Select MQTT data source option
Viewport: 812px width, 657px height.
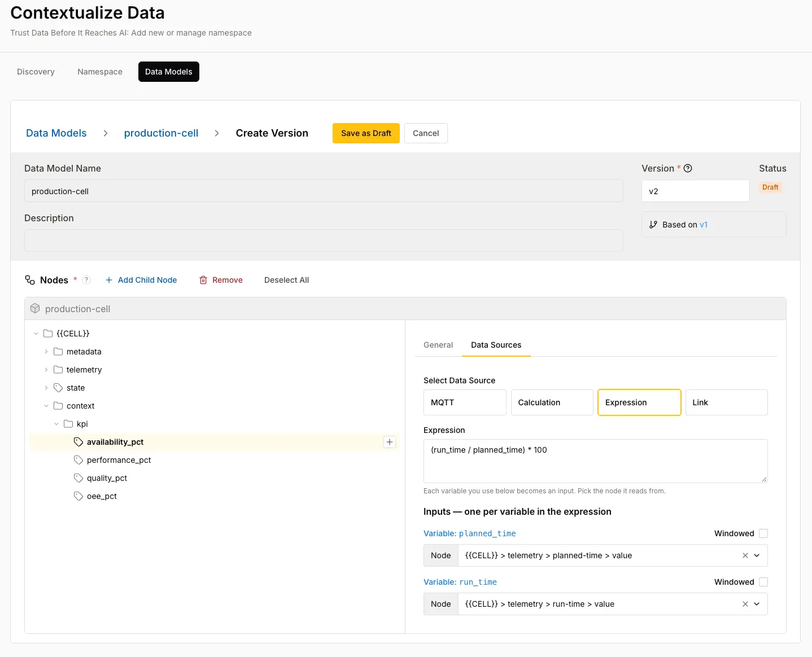(465, 402)
